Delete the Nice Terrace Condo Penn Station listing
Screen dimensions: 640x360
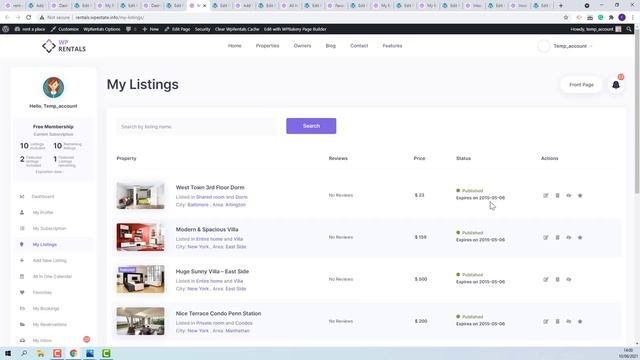[557, 322]
